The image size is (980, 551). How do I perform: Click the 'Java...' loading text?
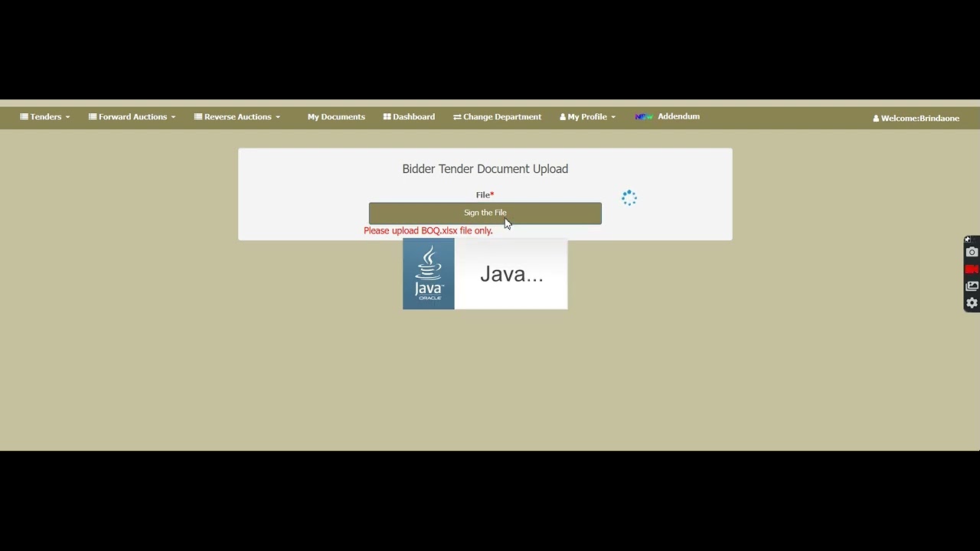click(511, 274)
